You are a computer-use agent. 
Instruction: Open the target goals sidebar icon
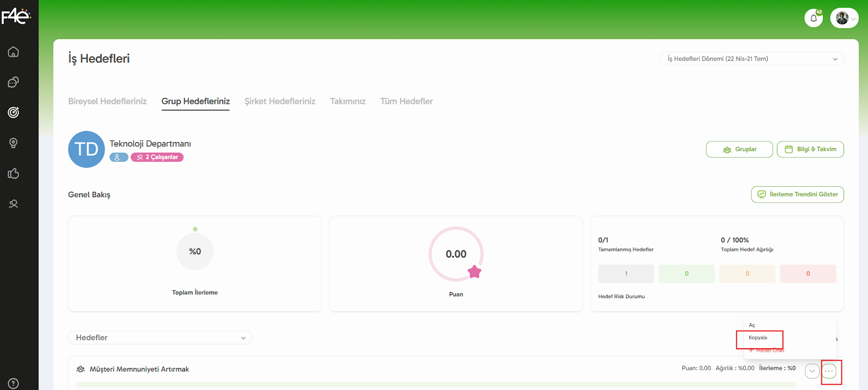[x=14, y=112]
